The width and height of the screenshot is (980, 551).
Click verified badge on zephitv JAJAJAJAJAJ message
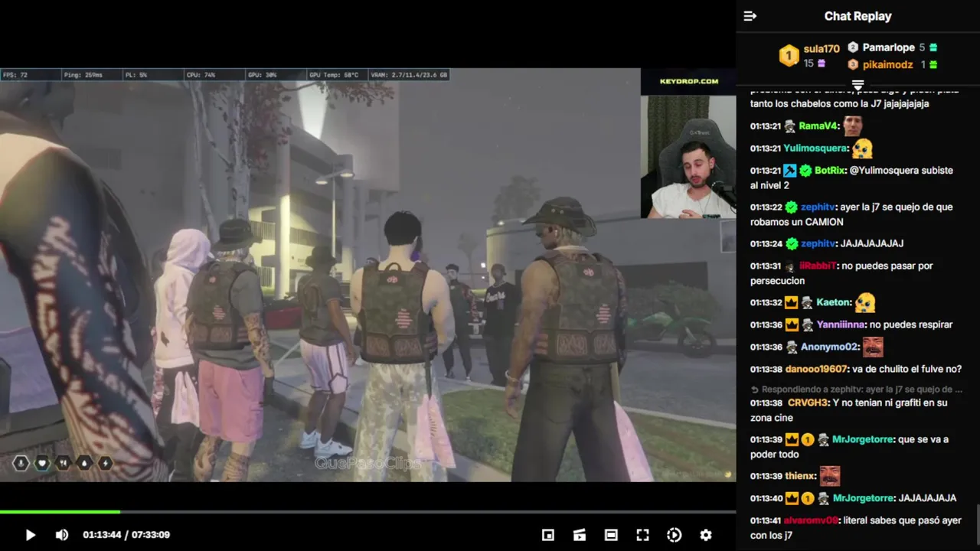pyautogui.click(x=792, y=243)
